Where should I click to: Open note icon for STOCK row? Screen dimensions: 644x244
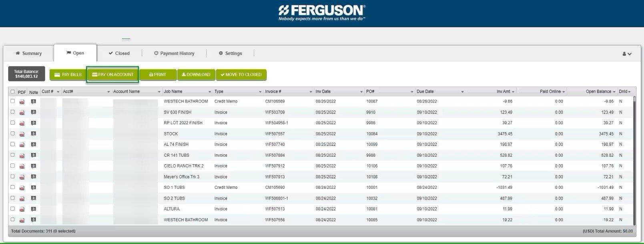click(33, 134)
